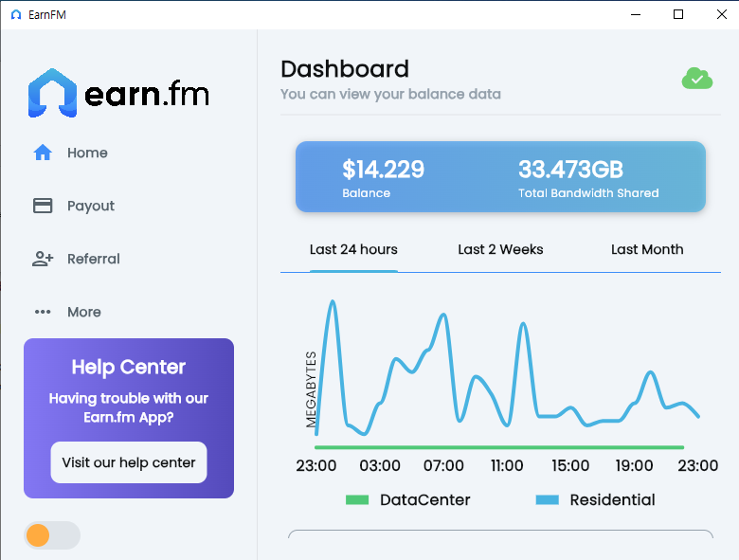Screen dimensions: 739x560
Task: Toggle the orange theme switch
Action: point(52,535)
